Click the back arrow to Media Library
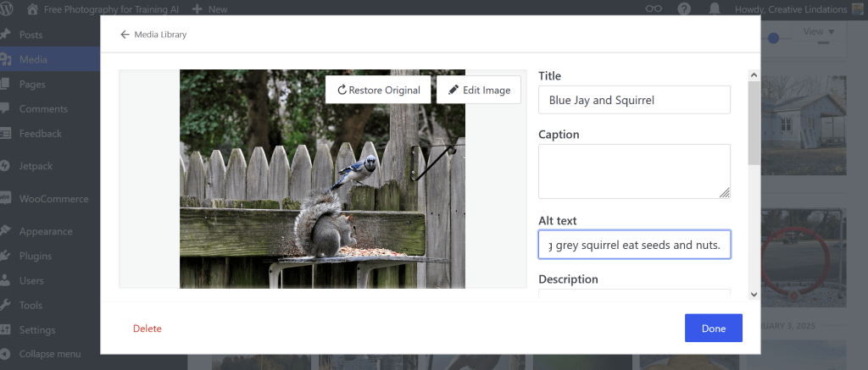Image resolution: width=868 pixels, height=370 pixels. [125, 34]
